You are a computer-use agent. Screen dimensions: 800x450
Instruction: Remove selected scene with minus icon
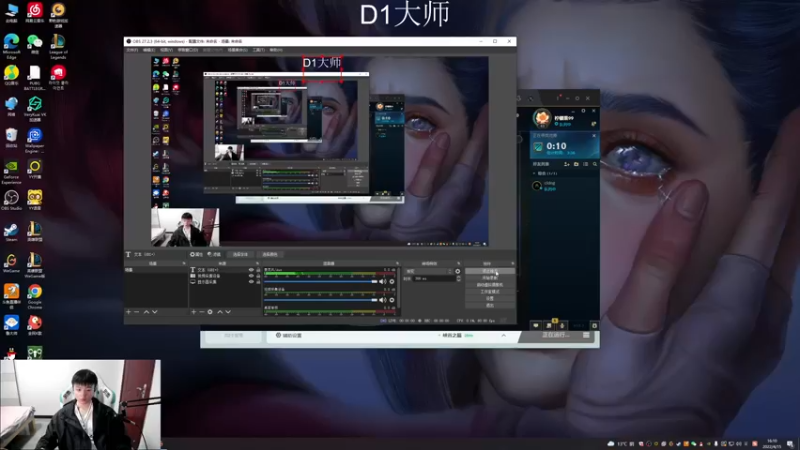click(x=137, y=312)
